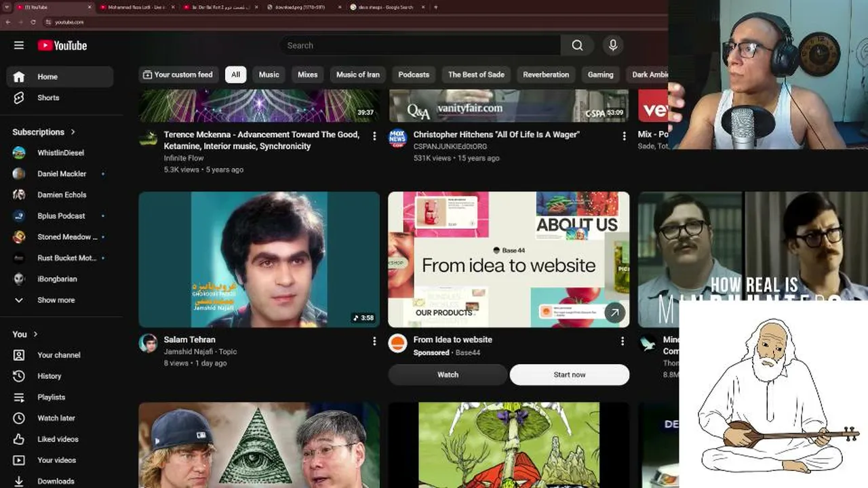The width and height of the screenshot is (868, 488).
Task: Click the Jamshid Najafi channel avatar
Action: point(148,343)
